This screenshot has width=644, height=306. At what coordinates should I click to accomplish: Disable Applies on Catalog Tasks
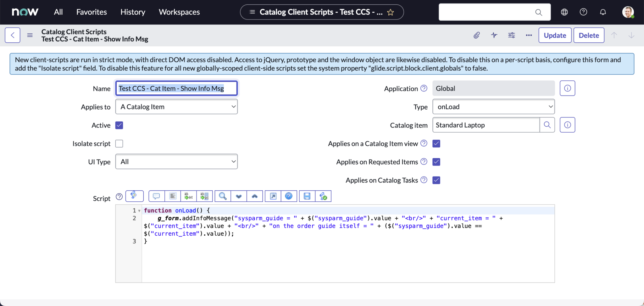436,180
